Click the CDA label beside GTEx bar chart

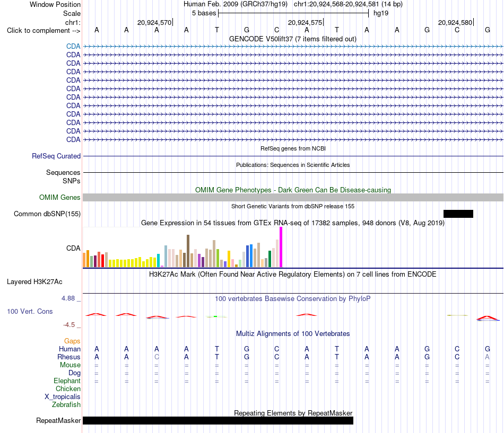click(x=73, y=249)
